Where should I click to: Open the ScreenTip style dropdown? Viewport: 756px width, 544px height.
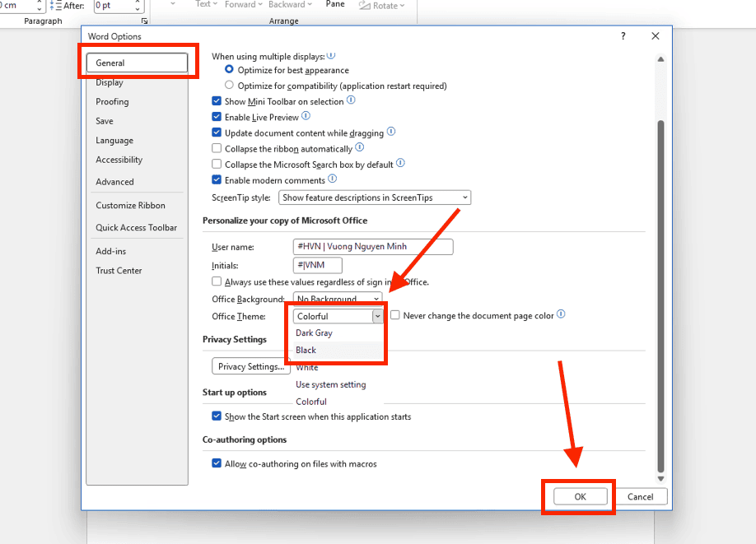click(375, 198)
